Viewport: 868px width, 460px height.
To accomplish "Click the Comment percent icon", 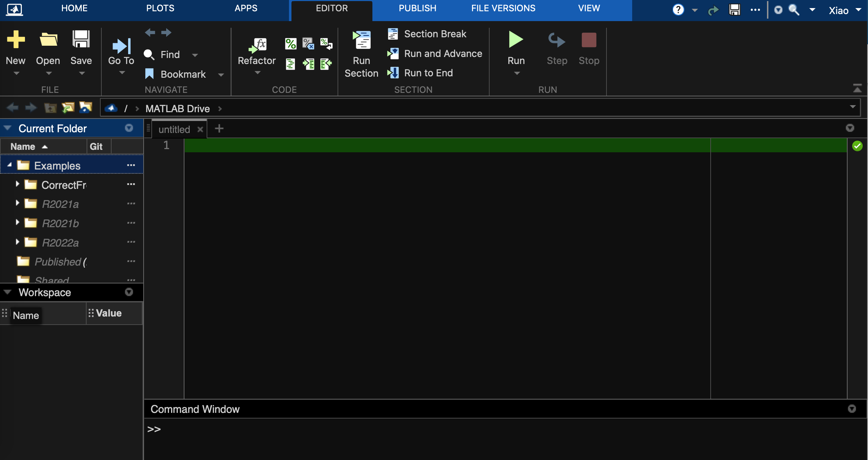I will (291, 44).
